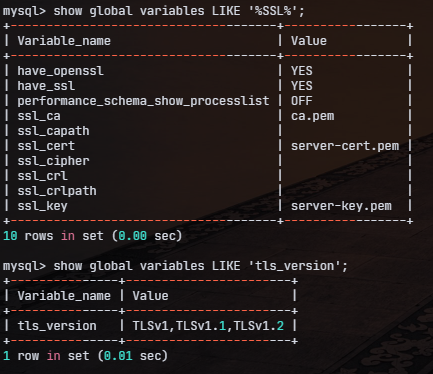Viewport: 433px width, 374px height.
Task: Select the ssl_capath variable name
Action: [x=53, y=131]
